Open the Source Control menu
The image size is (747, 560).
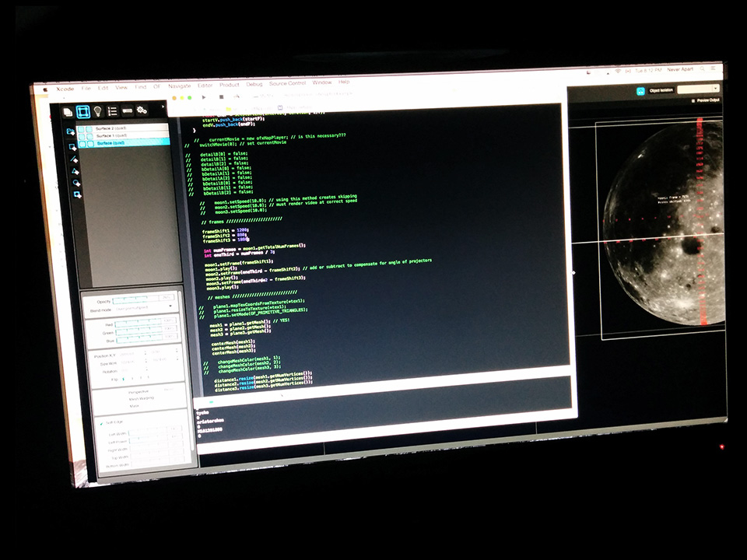click(x=287, y=83)
